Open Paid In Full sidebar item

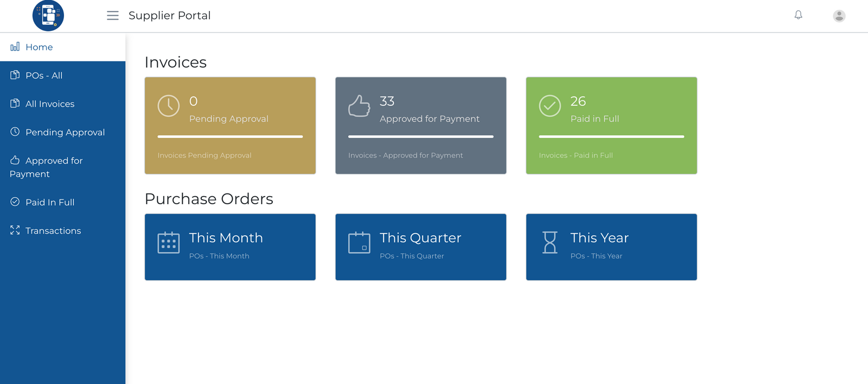pos(50,203)
